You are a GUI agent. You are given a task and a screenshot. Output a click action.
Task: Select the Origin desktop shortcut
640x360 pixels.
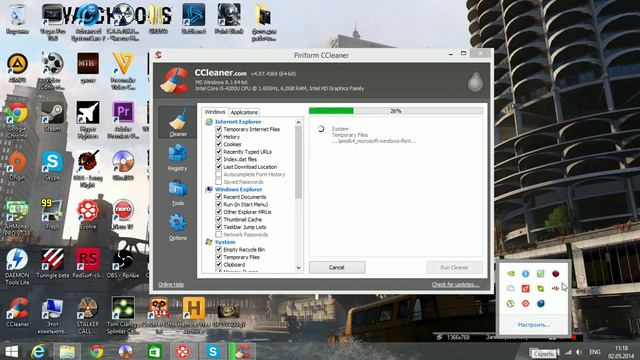pos(17,166)
